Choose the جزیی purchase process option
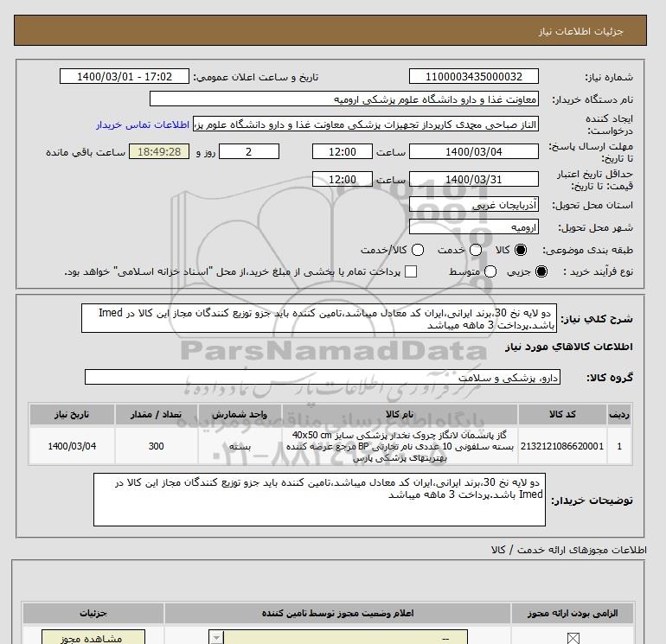This screenshot has width=666, height=644. [x=541, y=271]
